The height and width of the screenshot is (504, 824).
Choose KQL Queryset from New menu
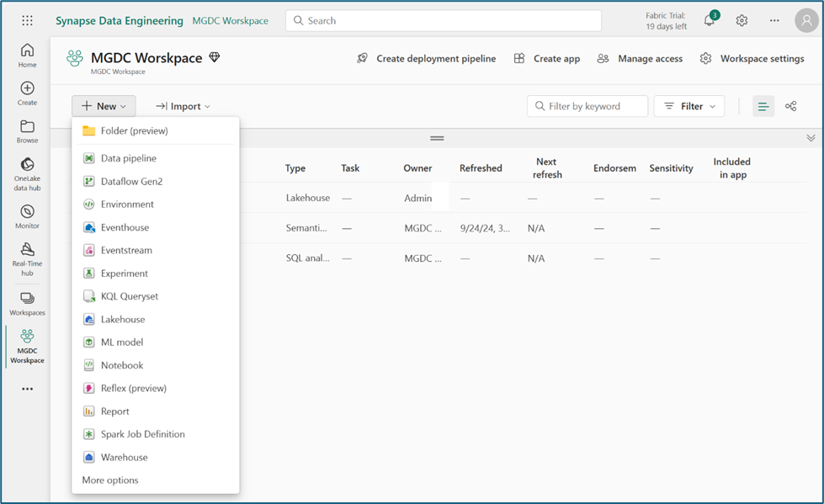(x=156, y=296)
